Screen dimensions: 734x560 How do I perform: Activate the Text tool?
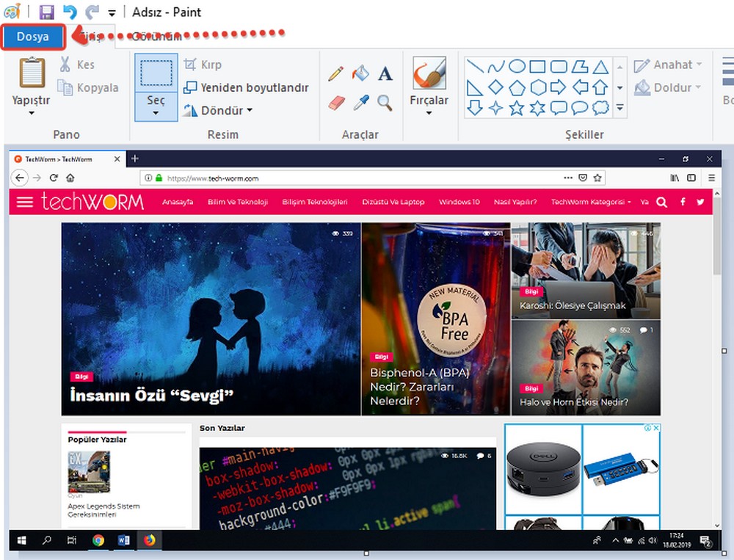(x=385, y=73)
